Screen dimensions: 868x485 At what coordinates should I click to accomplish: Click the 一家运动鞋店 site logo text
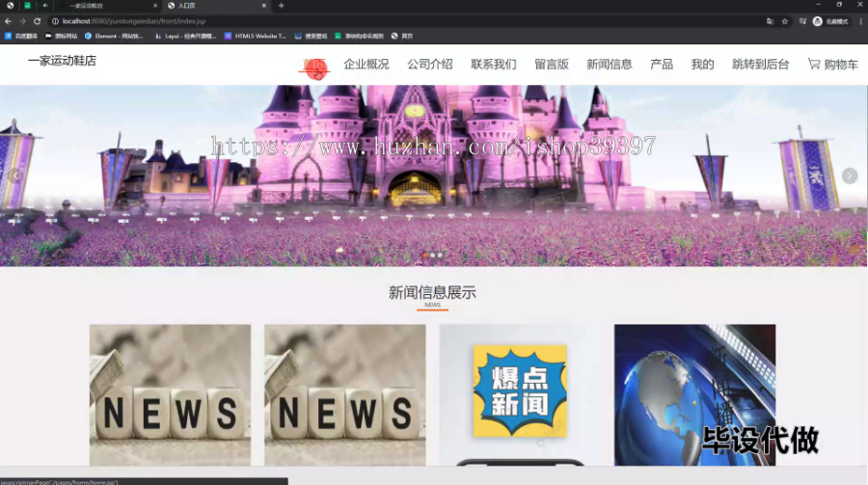pos(62,61)
